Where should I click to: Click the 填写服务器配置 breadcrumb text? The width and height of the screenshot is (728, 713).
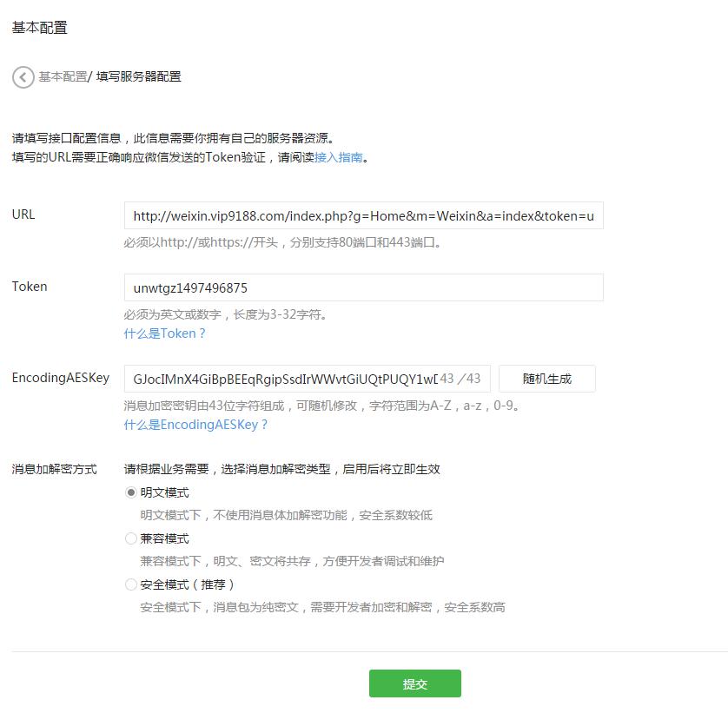click(x=138, y=76)
